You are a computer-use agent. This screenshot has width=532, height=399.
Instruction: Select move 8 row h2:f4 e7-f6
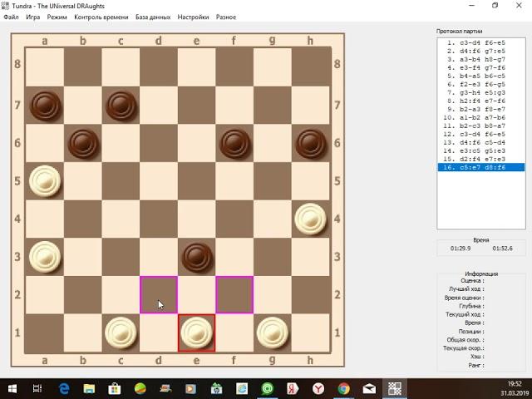click(481, 101)
